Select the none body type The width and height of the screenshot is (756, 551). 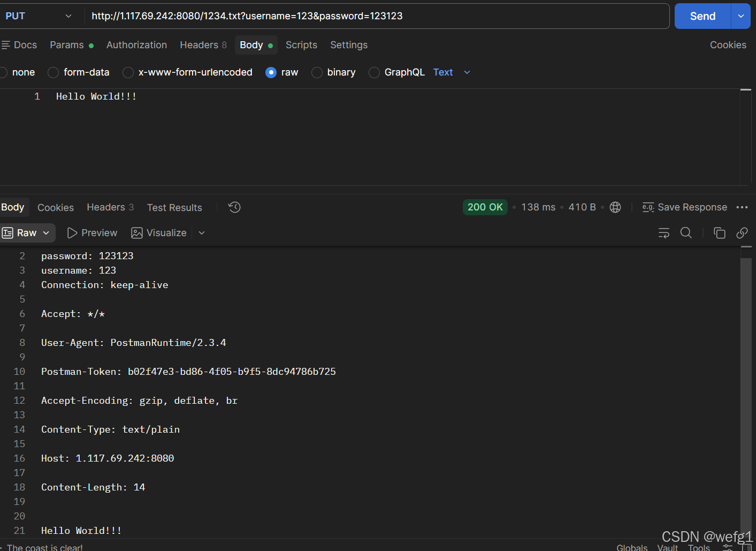pos(18,72)
